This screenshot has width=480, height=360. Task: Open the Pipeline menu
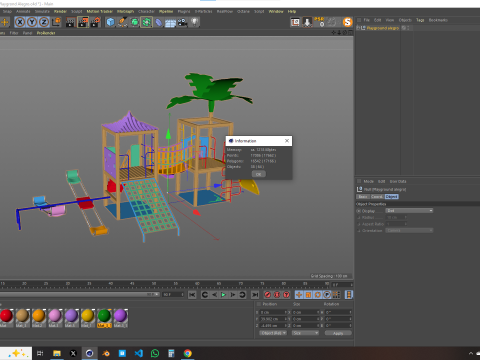[166, 11]
